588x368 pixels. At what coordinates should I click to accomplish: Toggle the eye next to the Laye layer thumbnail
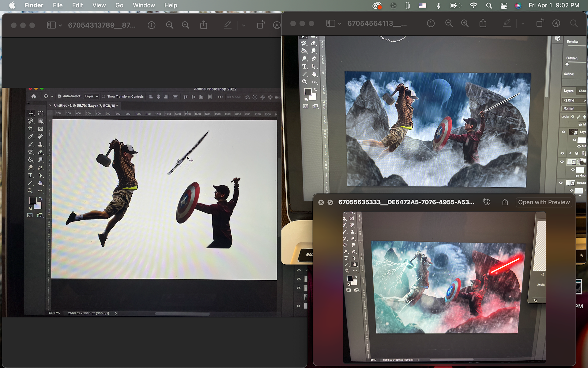[563, 132]
